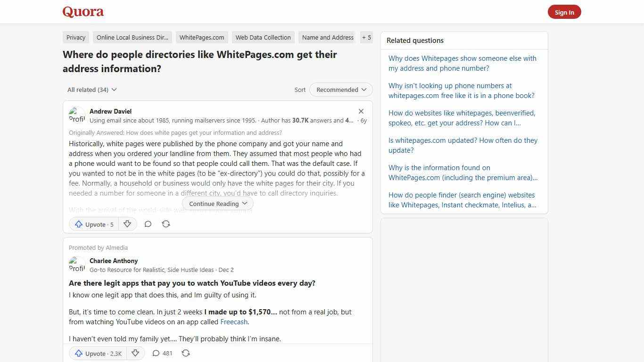Select the Privacy topic chip
Viewport: 644px width, 362px height.
(75, 37)
